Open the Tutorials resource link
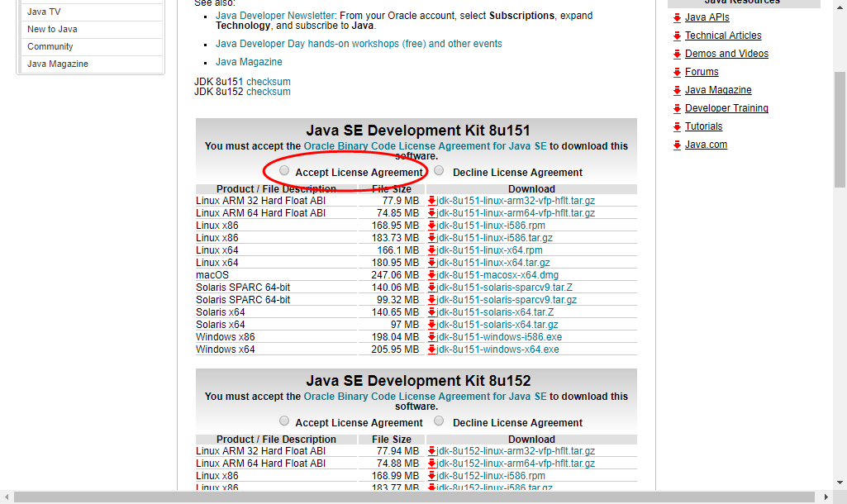This screenshot has height=504, width=847. coord(703,126)
